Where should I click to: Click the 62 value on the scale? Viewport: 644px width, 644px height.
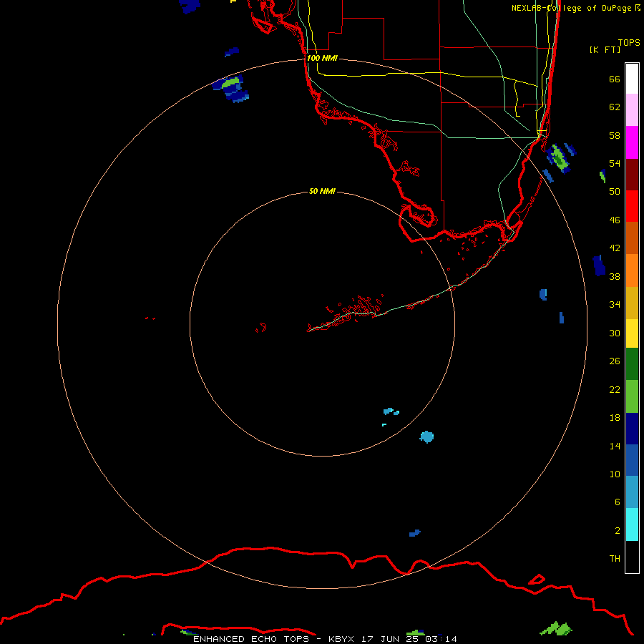pyautogui.click(x=615, y=107)
